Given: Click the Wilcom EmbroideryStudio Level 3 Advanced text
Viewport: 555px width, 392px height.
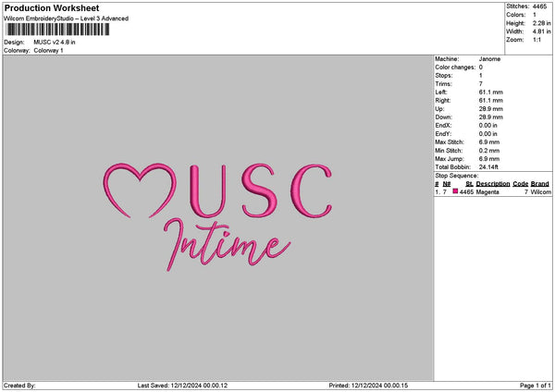Looking at the screenshot, I should (x=67, y=18).
